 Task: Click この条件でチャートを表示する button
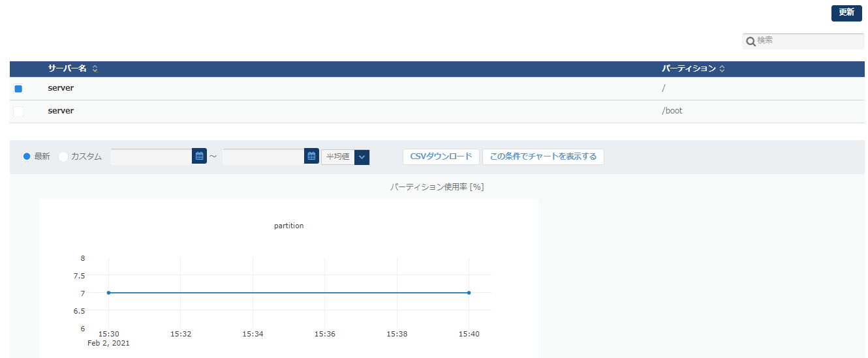[x=543, y=157]
